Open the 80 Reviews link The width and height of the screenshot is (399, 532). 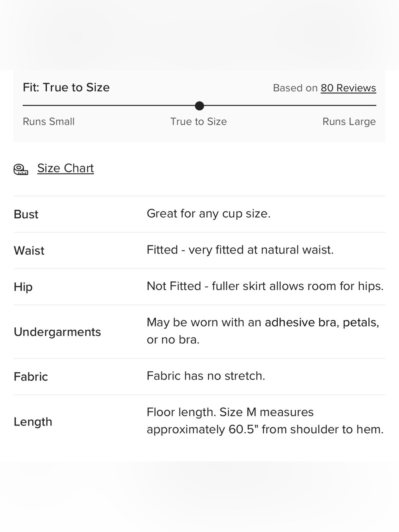coord(348,88)
